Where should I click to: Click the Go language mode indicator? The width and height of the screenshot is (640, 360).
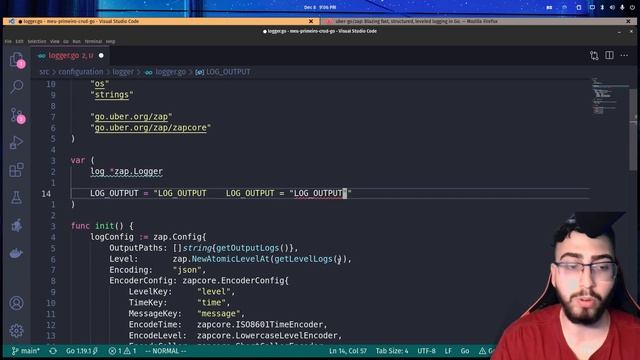coord(465,351)
